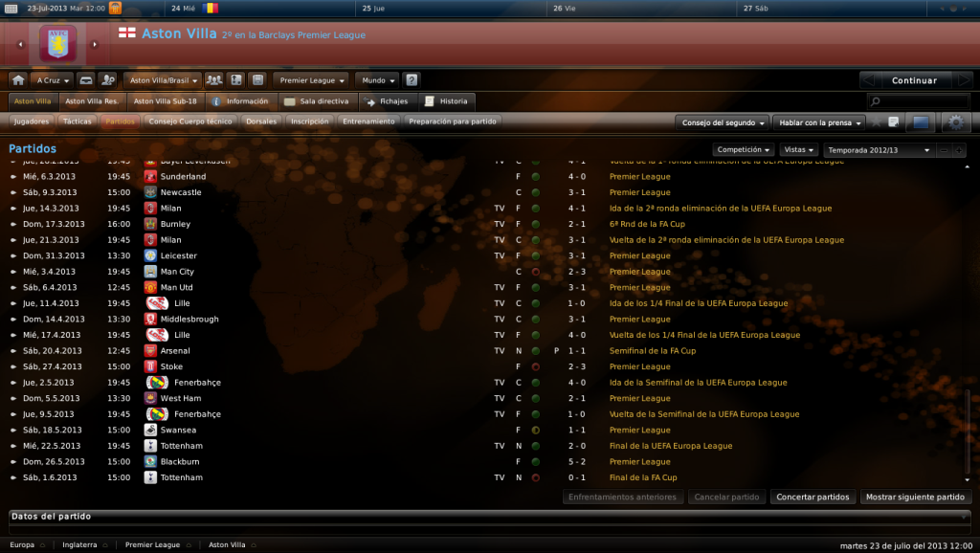Go to previous club with left arrow

[x=21, y=44]
